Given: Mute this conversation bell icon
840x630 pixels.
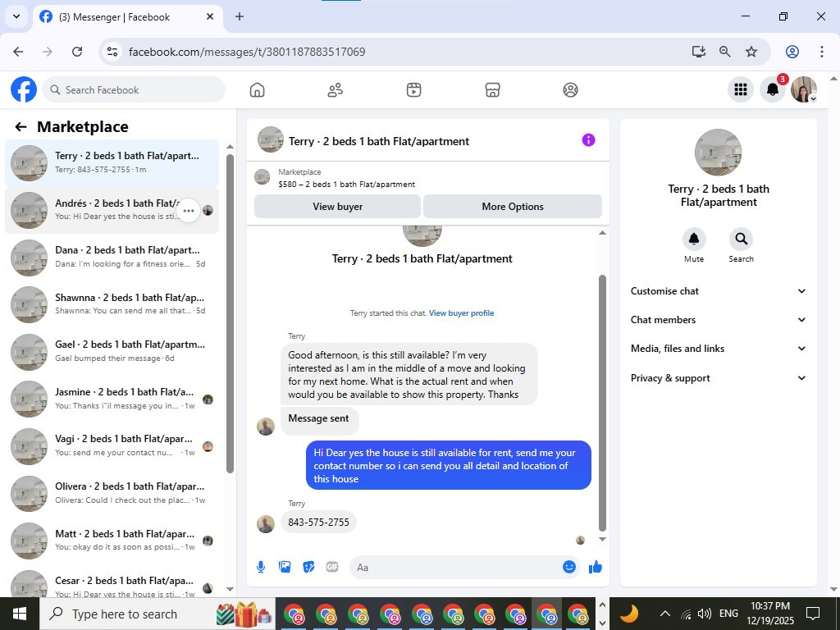Looking at the screenshot, I should [x=694, y=239].
